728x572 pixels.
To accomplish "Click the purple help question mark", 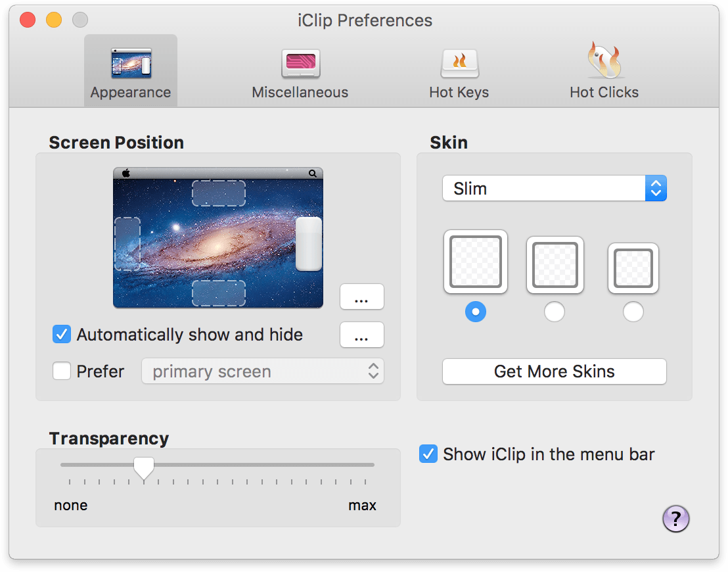I will (675, 519).
